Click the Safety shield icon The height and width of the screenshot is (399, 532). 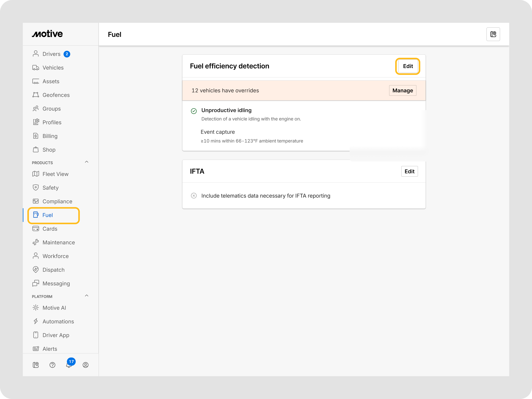click(x=36, y=188)
